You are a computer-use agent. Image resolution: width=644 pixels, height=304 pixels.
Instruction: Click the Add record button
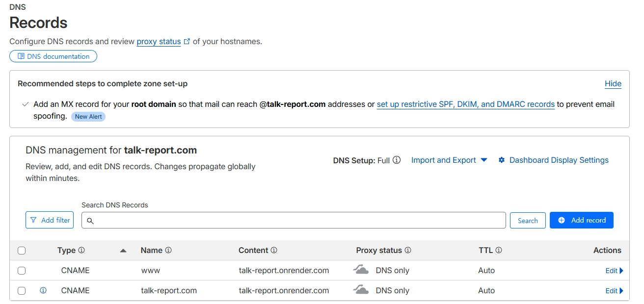[x=582, y=220]
